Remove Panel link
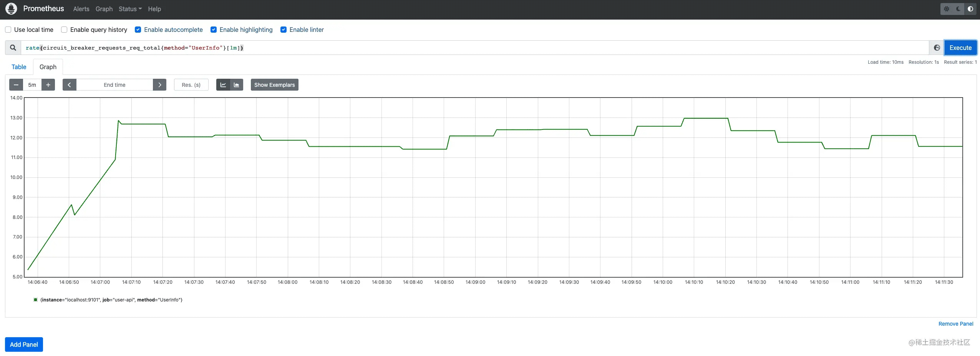980x356 pixels. [956, 324]
